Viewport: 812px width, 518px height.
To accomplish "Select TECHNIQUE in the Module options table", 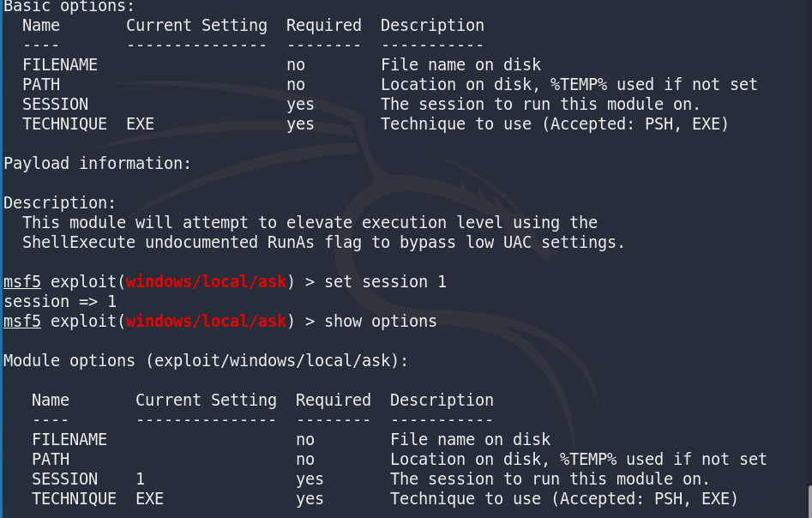I will tap(74, 498).
